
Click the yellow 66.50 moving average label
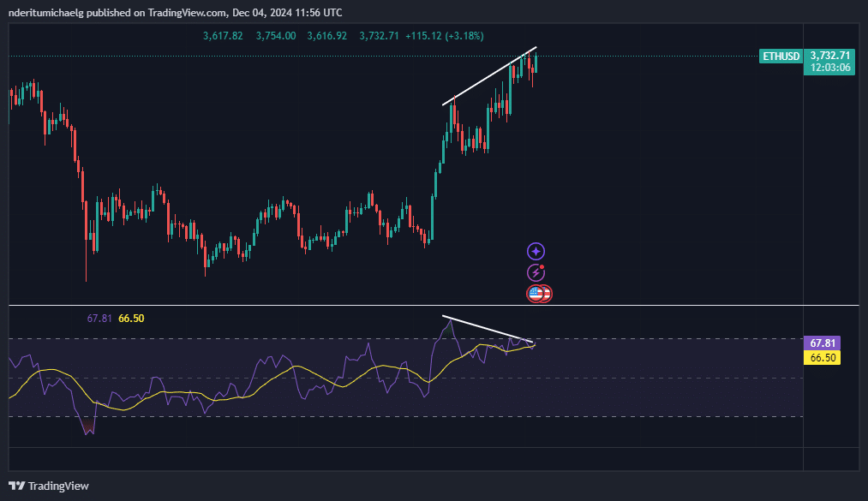click(820, 358)
